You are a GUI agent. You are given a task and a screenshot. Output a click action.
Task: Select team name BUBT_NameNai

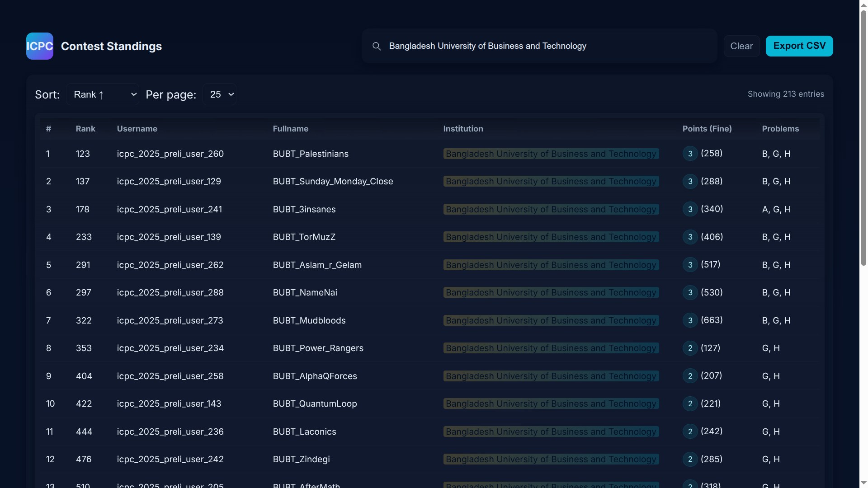[305, 293]
